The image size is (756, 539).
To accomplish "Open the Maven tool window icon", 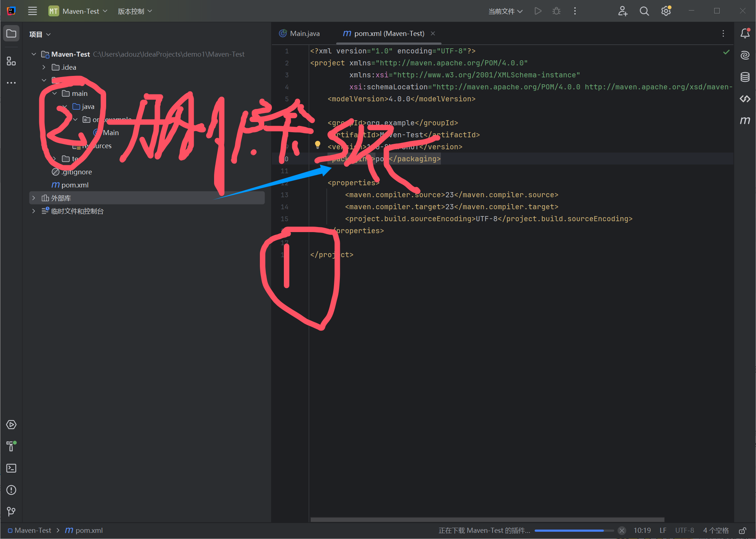I will click(745, 121).
